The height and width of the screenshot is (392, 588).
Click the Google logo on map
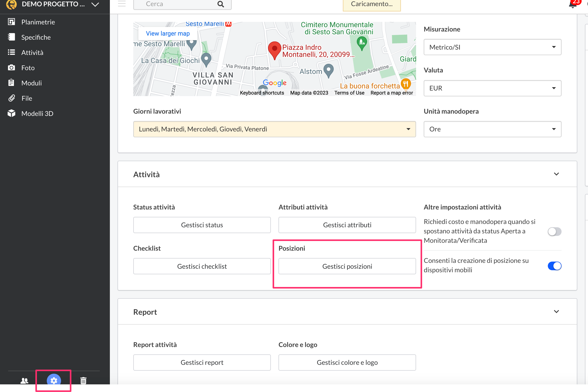[275, 83]
